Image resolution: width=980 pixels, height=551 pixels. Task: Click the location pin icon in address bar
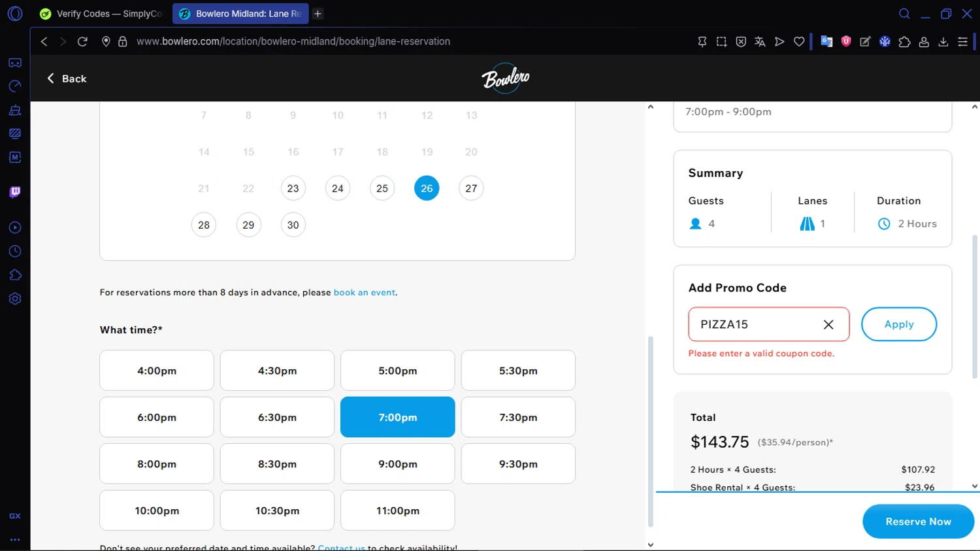[106, 41]
